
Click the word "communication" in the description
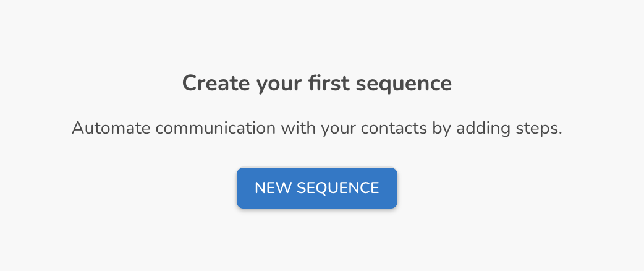[216, 128]
